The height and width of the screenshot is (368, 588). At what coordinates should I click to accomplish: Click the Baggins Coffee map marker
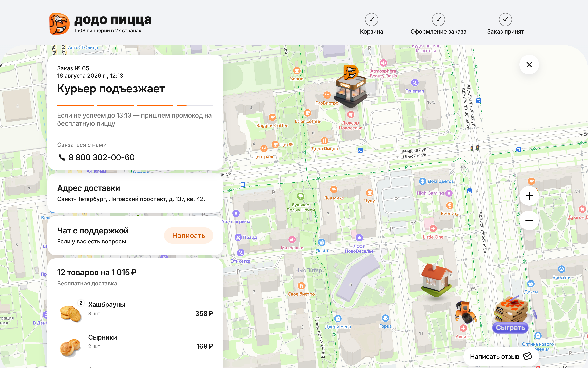(272, 117)
